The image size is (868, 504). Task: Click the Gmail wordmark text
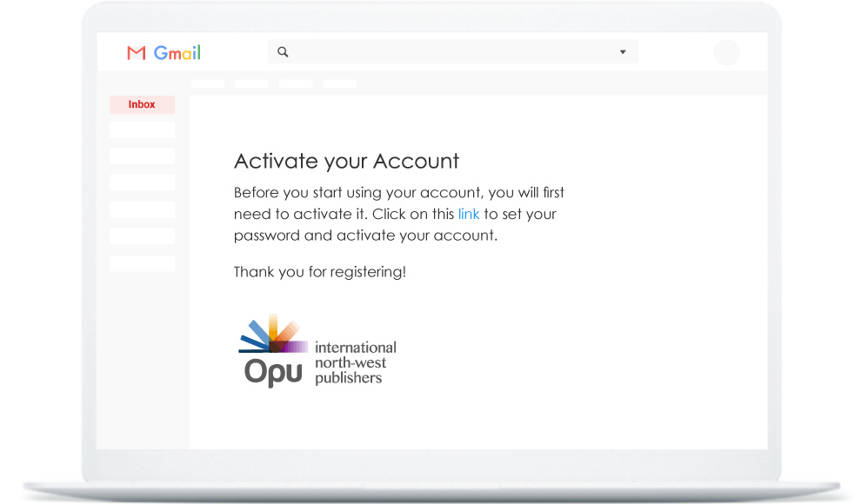(177, 52)
